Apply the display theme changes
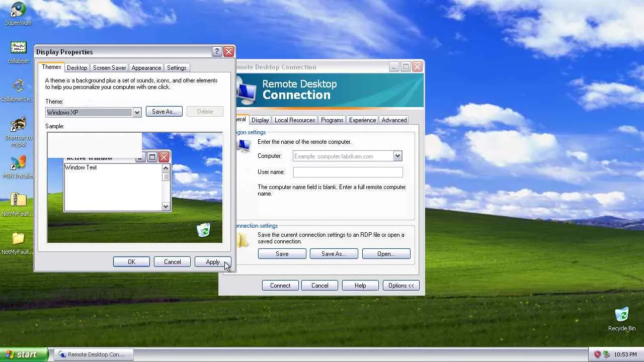This screenshot has height=362, width=644. (213, 262)
